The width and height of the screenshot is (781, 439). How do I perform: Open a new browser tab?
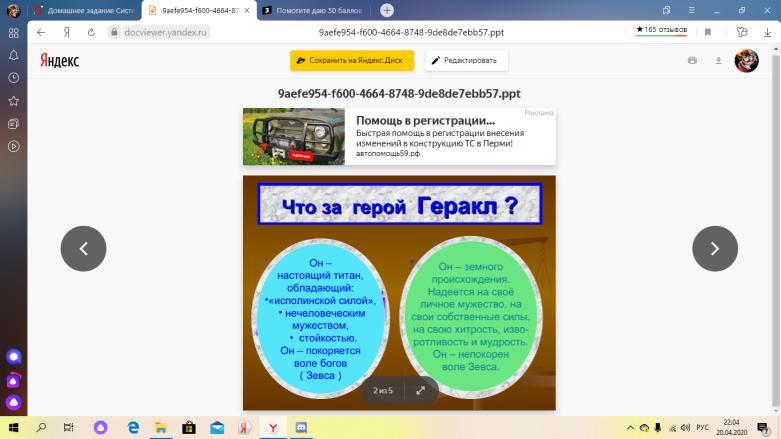[x=387, y=10]
